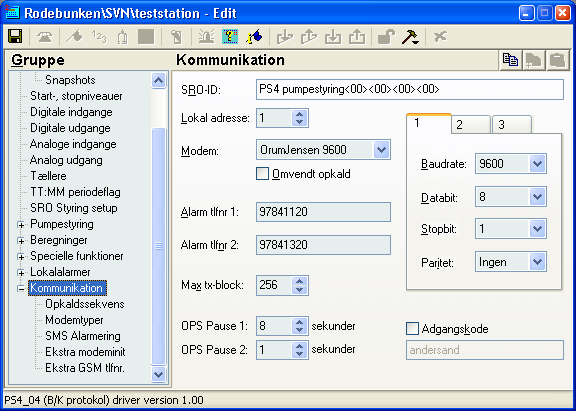Open the Stopbit dropdown

(537, 229)
